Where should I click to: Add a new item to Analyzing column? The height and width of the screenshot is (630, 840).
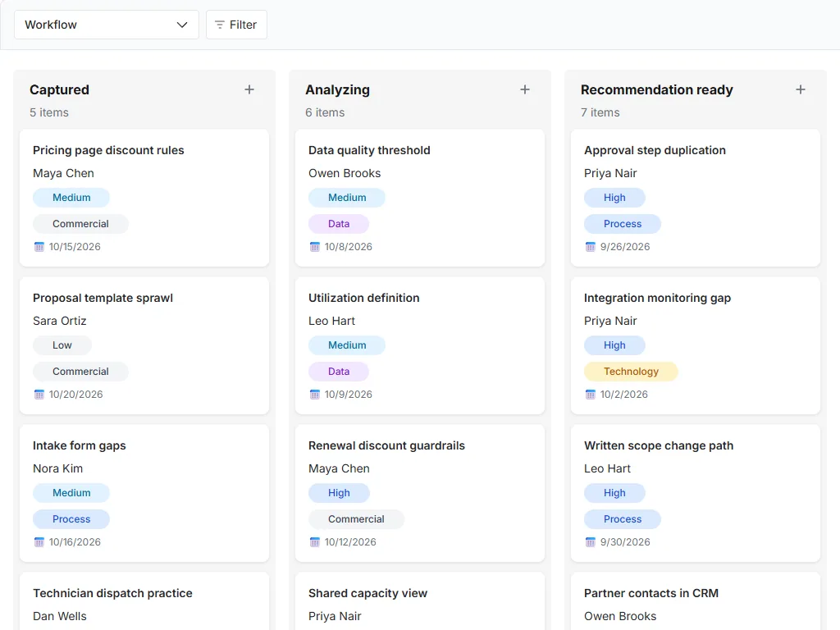click(x=525, y=89)
